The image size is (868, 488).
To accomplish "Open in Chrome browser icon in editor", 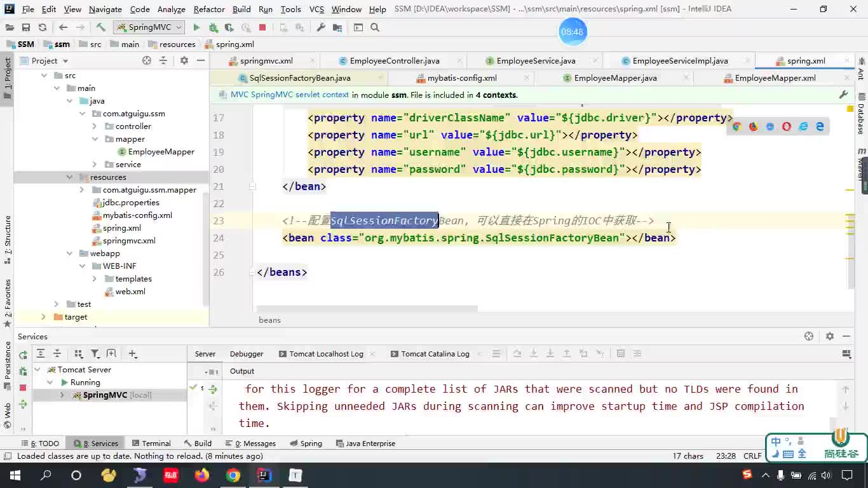I will pyautogui.click(x=736, y=126).
